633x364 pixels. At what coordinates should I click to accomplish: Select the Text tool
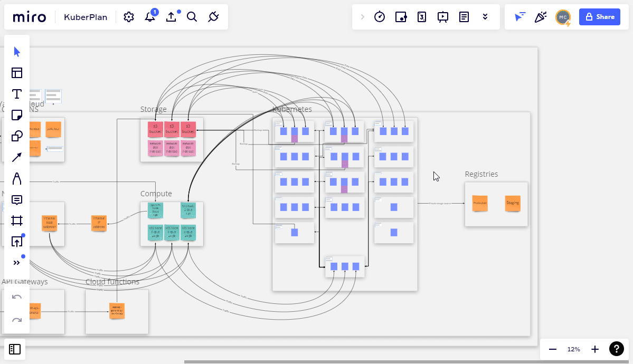[x=16, y=94]
